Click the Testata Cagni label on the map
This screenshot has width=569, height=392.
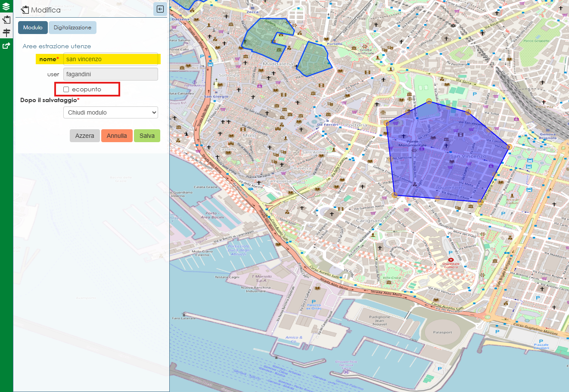click(227, 277)
